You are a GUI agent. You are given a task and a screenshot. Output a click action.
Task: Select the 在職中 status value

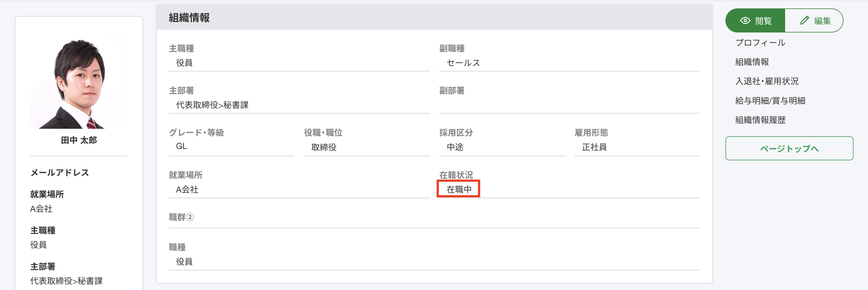[459, 189]
